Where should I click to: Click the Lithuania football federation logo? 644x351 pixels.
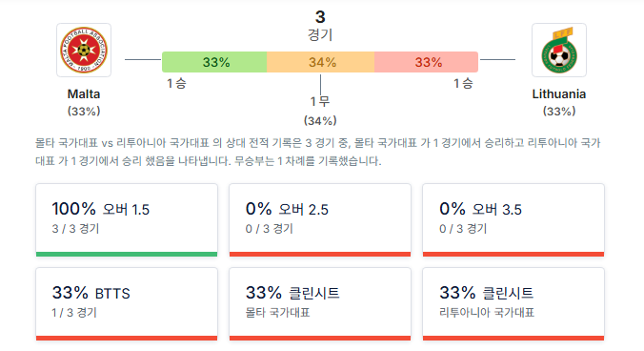coord(559,51)
